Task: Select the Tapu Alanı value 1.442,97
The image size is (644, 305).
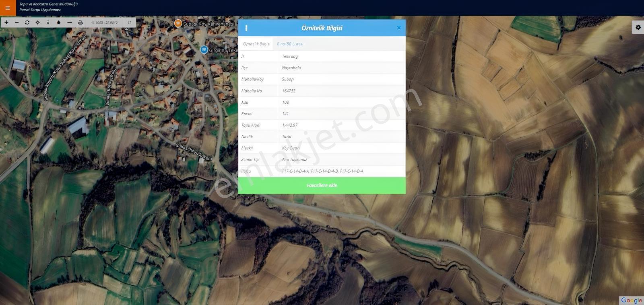Action: pyautogui.click(x=290, y=125)
